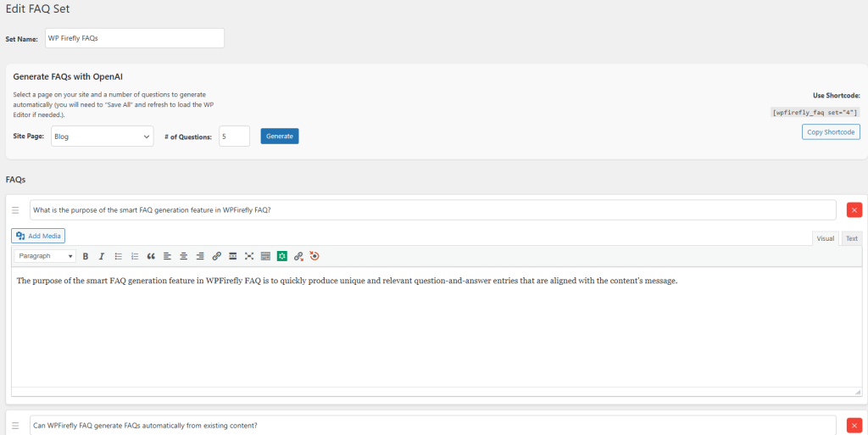The height and width of the screenshot is (435, 868).
Task: Click the Generate button
Action: (x=280, y=136)
